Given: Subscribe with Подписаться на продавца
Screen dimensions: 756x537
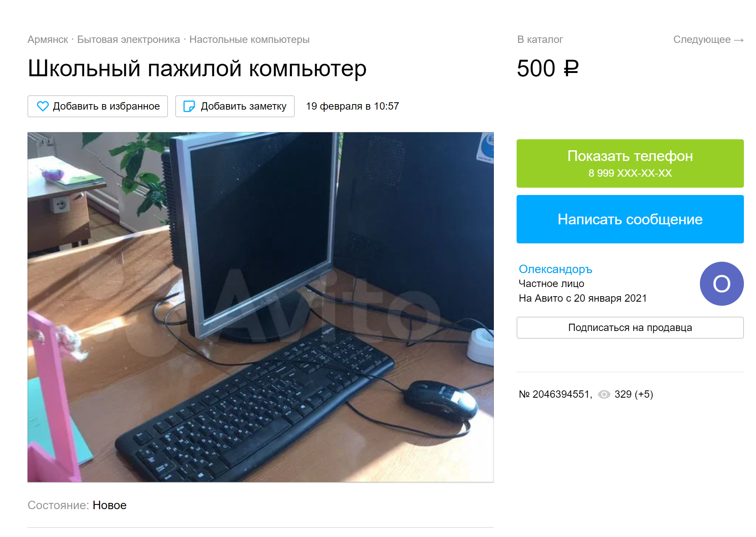Looking at the screenshot, I should tap(630, 328).
